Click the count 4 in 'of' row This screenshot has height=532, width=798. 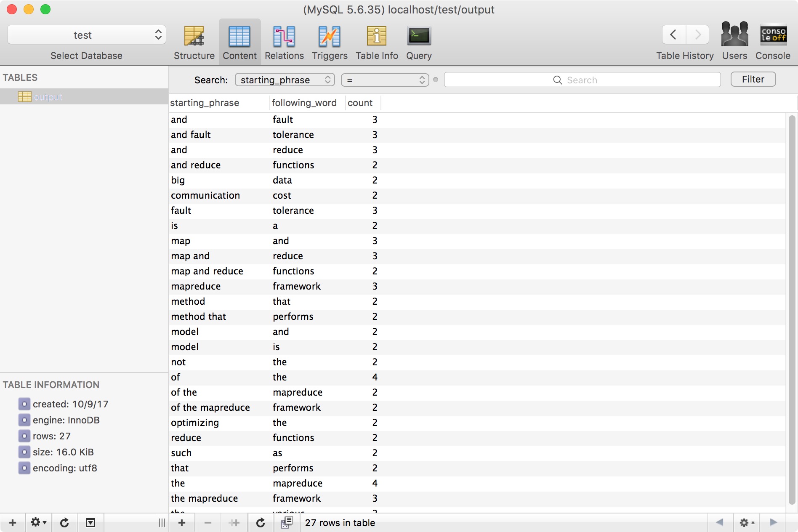(x=375, y=377)
